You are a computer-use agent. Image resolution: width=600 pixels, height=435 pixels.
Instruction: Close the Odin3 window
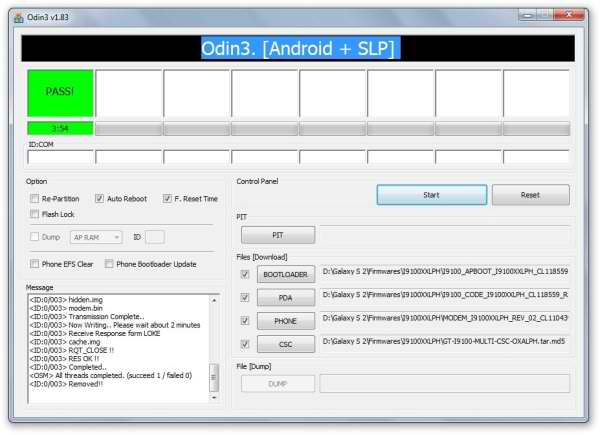click(569, 15)
